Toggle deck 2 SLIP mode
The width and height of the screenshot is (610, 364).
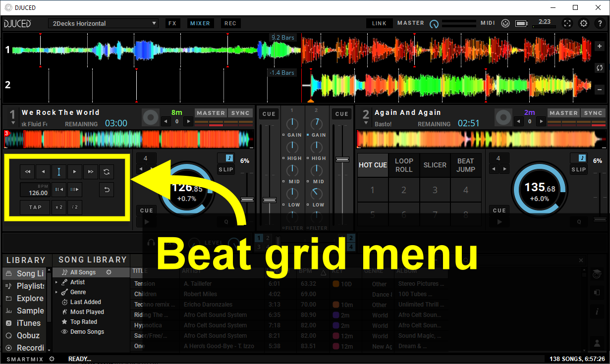pos(579,169)
